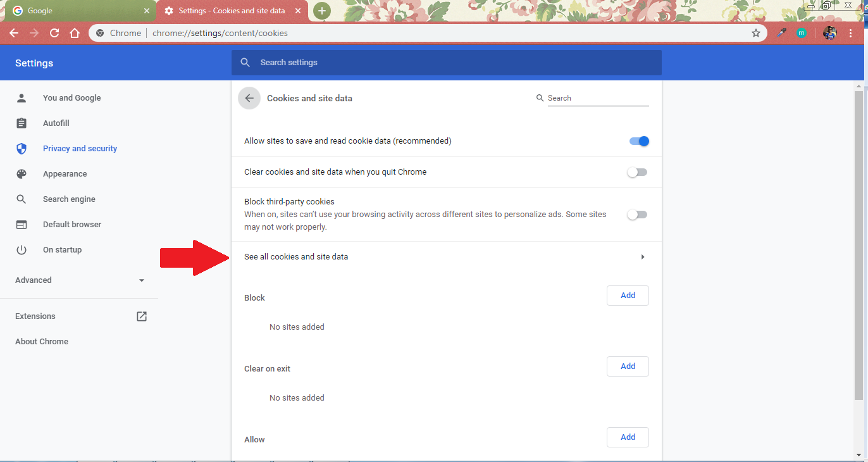Bookmark this page with the star icon
The image size is (868, 462).
pos(755,33)
